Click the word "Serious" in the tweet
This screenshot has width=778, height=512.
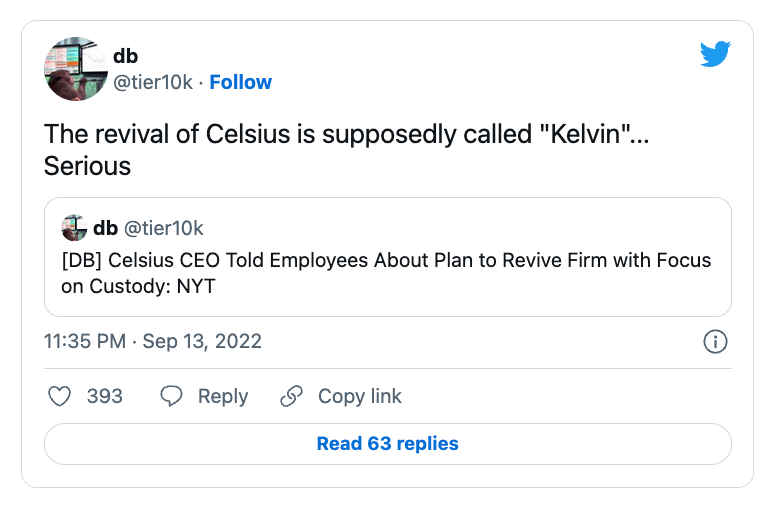click(x=87, y=166)
